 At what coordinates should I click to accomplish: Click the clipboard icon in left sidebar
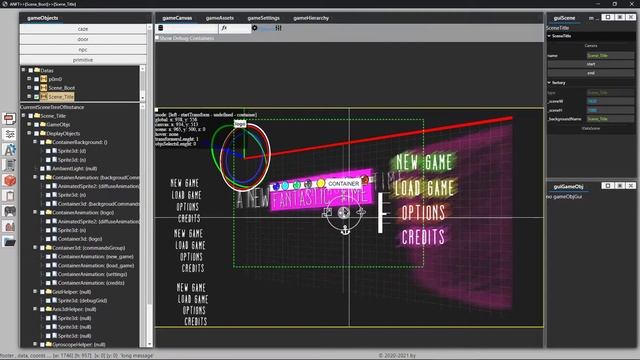9,196
